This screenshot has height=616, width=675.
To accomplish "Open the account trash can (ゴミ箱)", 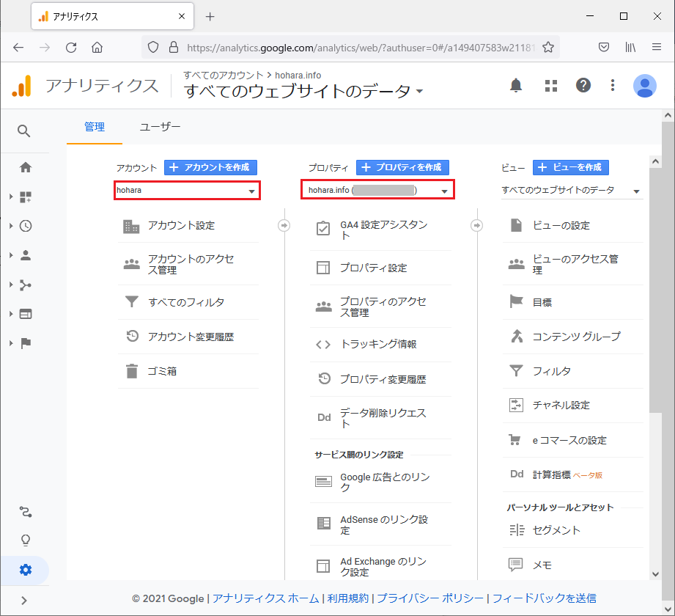I will pyautogui.click(x=162, y=371).
